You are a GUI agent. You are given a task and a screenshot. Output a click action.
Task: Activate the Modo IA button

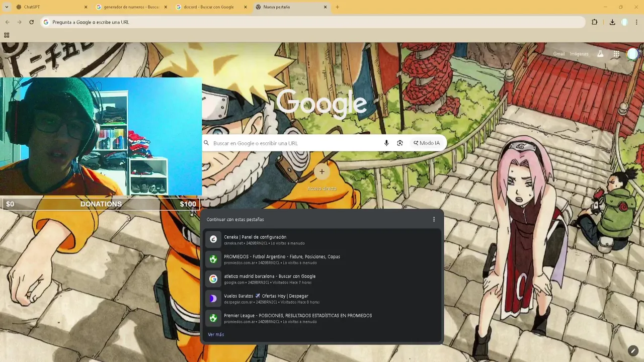pyautogui.click(x=427, y=143)
